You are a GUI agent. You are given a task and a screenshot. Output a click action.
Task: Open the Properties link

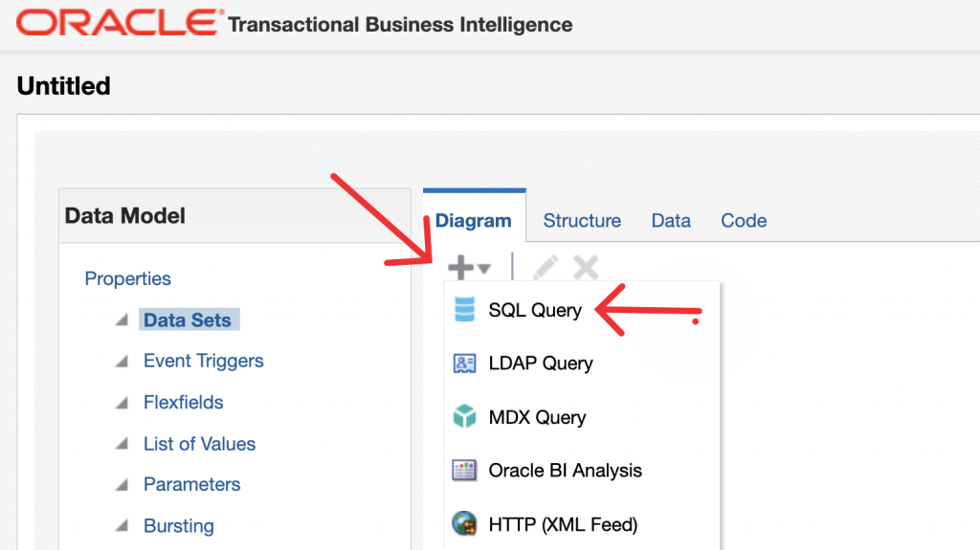coord(127,279)
